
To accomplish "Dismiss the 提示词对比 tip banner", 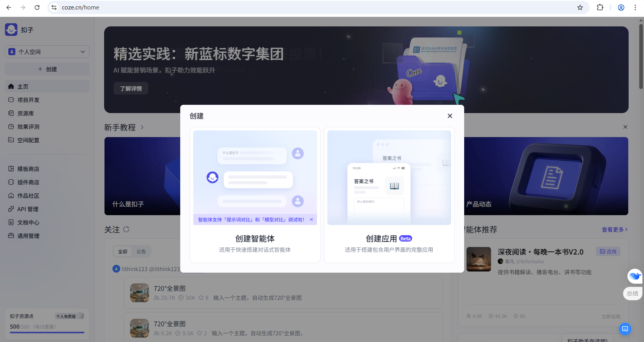I will pyautogui.click(x=312, y=220).
